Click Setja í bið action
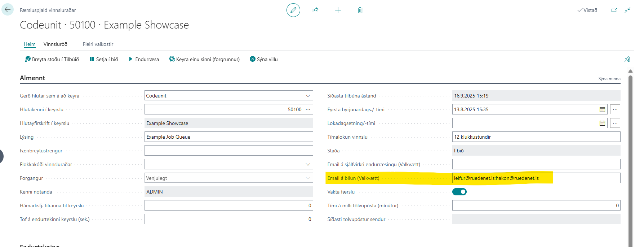This screenshot has width=644, height=247. click(x=104, y=59)
